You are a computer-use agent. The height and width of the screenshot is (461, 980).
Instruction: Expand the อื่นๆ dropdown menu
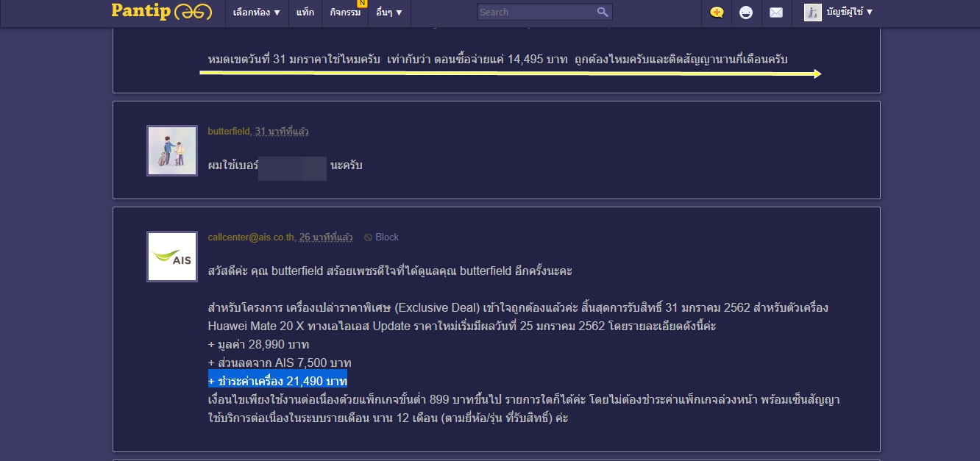pos(389,12)
